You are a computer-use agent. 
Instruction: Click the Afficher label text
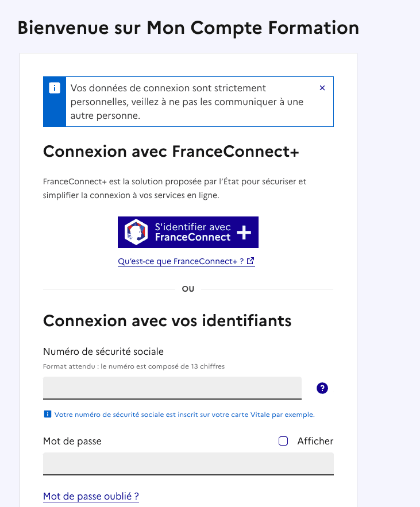(315, 441)
